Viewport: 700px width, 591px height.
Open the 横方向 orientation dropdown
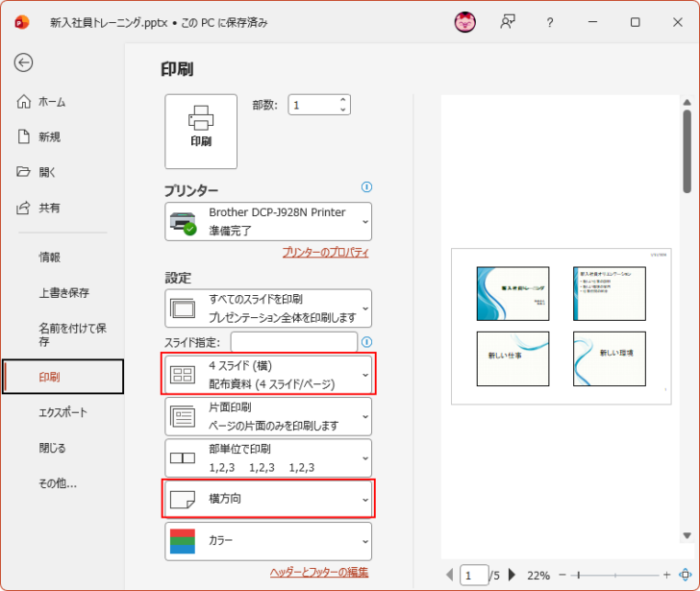[x=268, y=499]
